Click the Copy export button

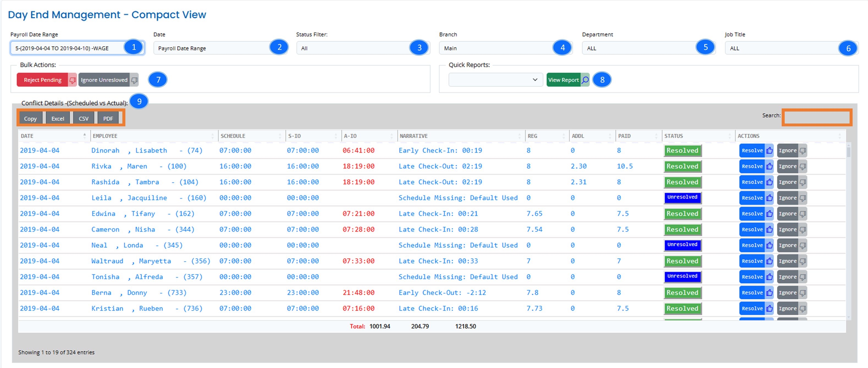pos(30,119)
